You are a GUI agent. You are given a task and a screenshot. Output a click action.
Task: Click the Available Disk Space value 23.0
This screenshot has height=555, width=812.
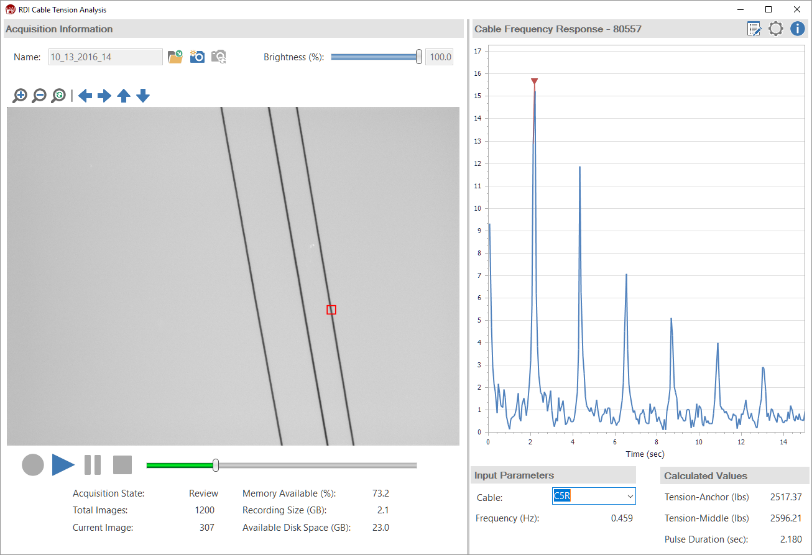click(x=381, y=527)
